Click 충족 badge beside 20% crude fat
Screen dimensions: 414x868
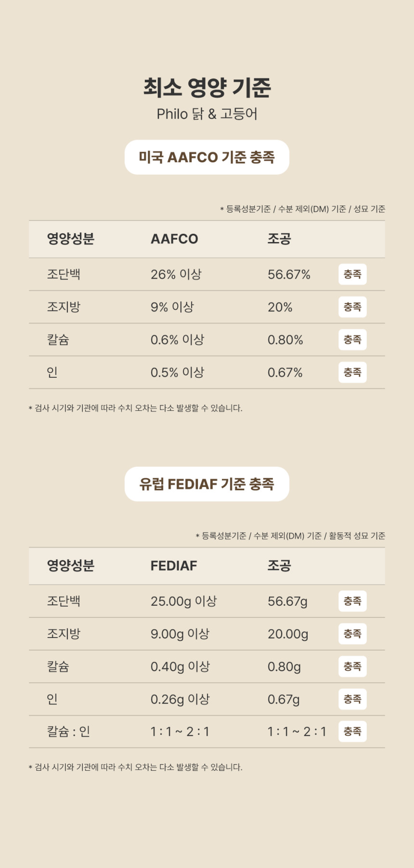tap(352, 307)
